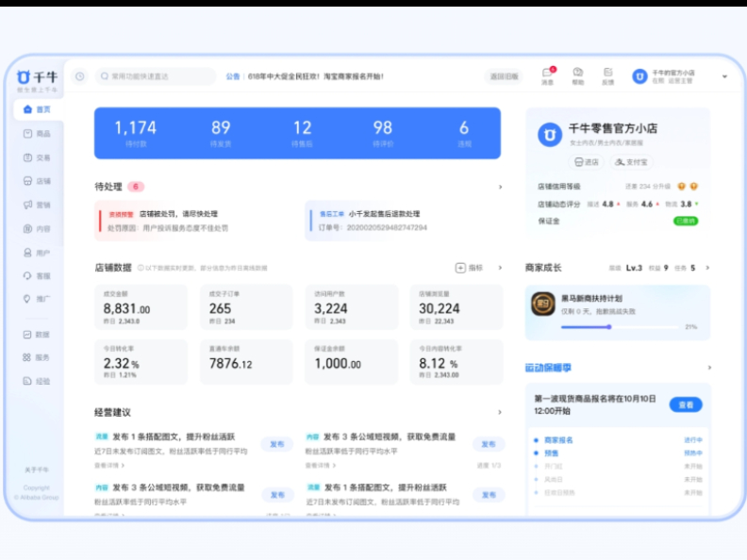747x560 pixels.
Task: Expand the 运动保暖季 section chevron
Action: coord(709,368)
